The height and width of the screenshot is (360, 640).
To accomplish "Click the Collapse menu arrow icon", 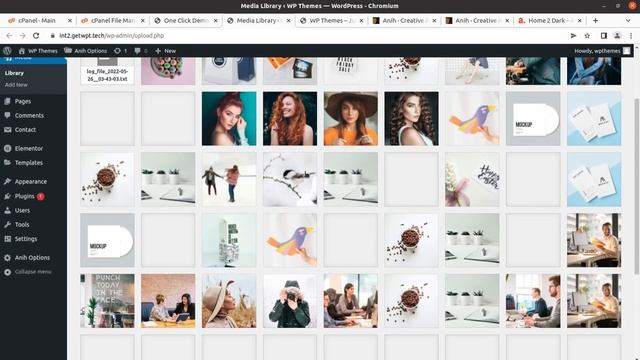I will pyautogui.click(x=7, y=272).
